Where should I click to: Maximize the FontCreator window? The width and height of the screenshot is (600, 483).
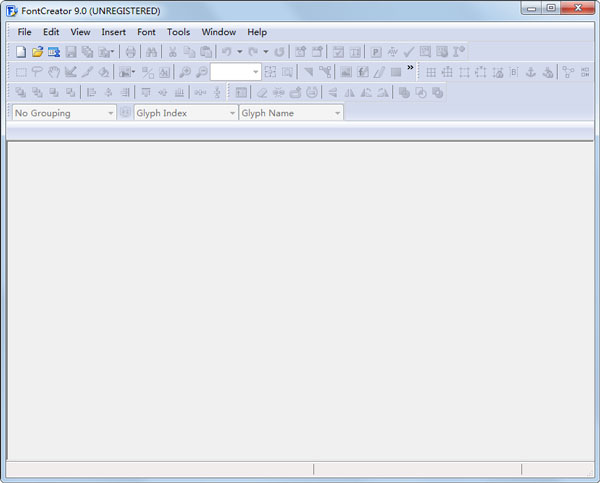click(551, 8)
